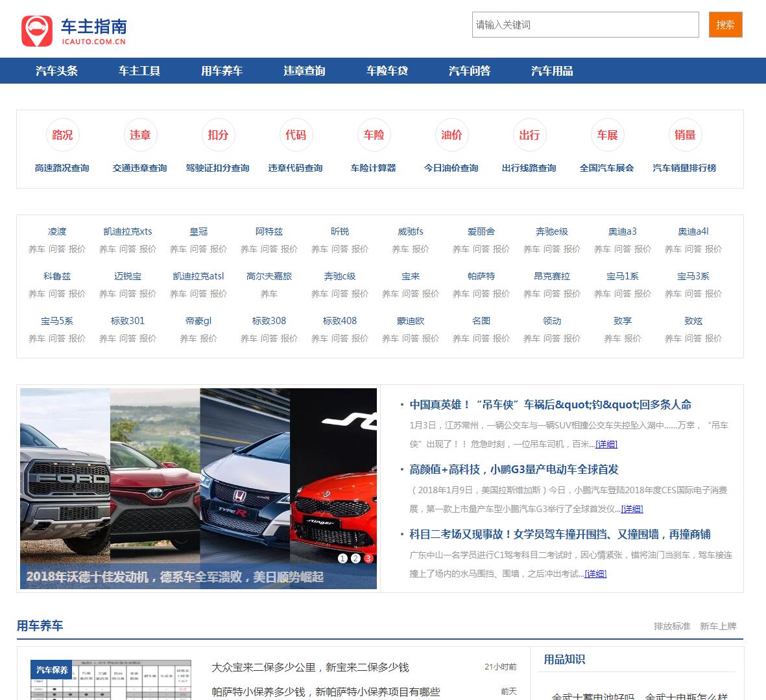766x700 pixels.
Task: Open the 帝豪gl car model link
Action: (x=198, y=321)
